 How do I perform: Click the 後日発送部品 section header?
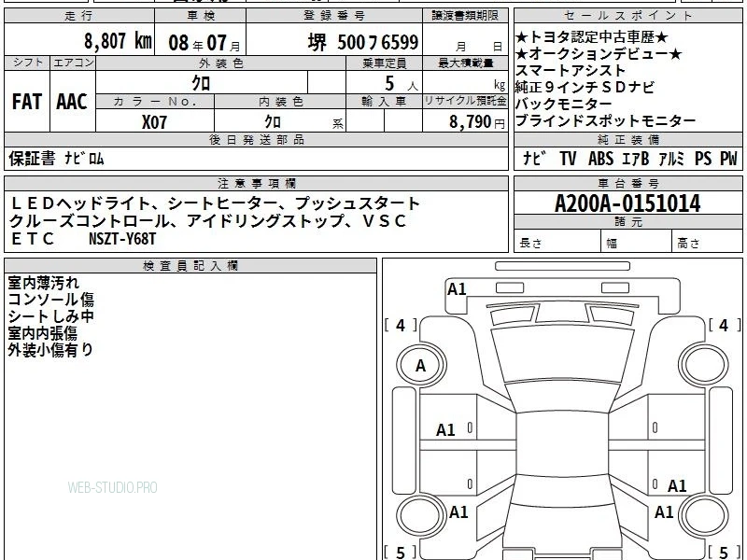256,139
